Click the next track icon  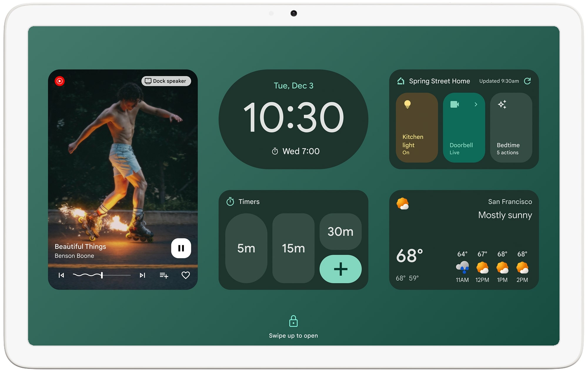[142, 275]
